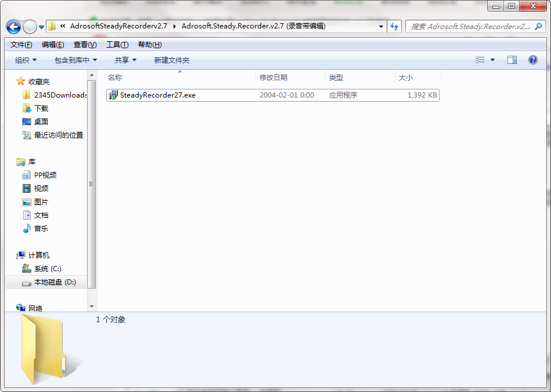Click the folder icon in address bar
551x392 pixels.
click(52, 26)
